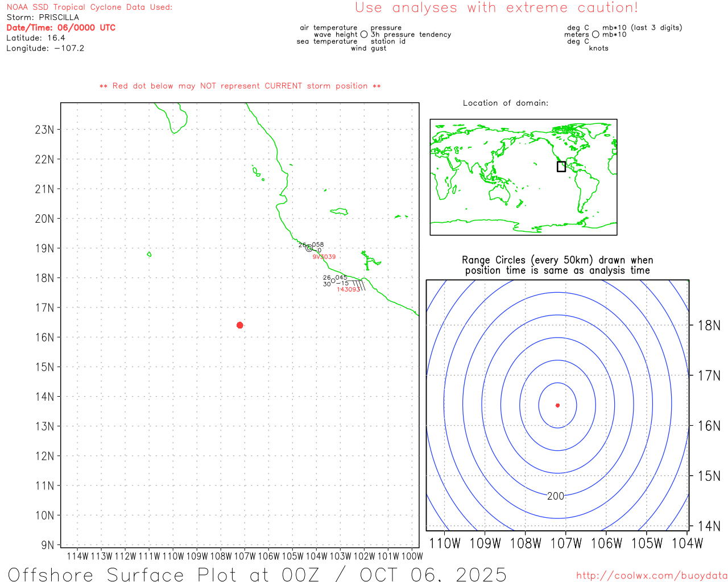Click the pressure value 045 near 143093
The image size is (728, 582).
click(341, 278)
